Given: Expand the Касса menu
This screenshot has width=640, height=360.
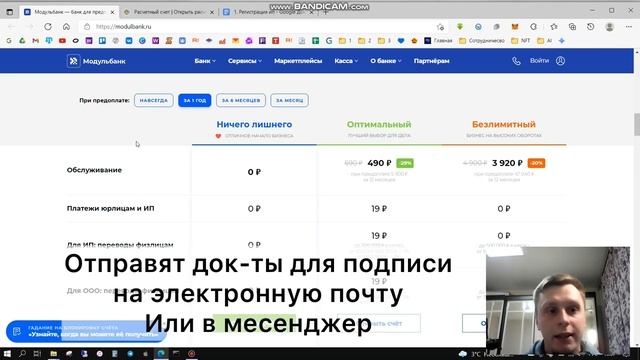Looking at the screenshot, I should tap(346, 61).
